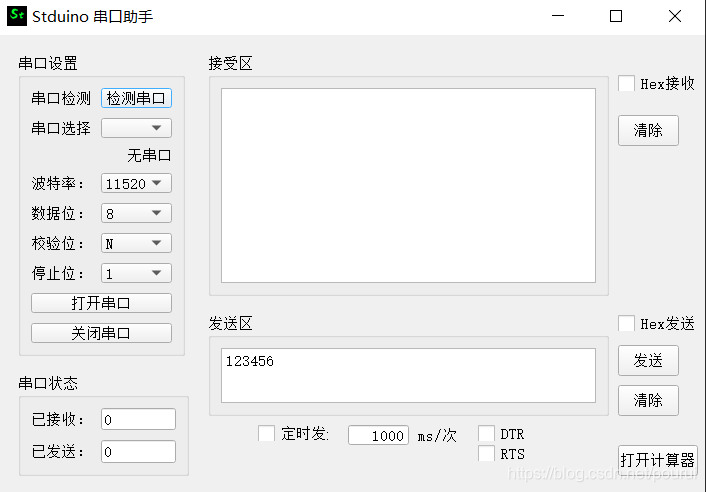Open the 数据位 data bits dropdown
Screen dimensions: 706x492
[x=136, y=213]
